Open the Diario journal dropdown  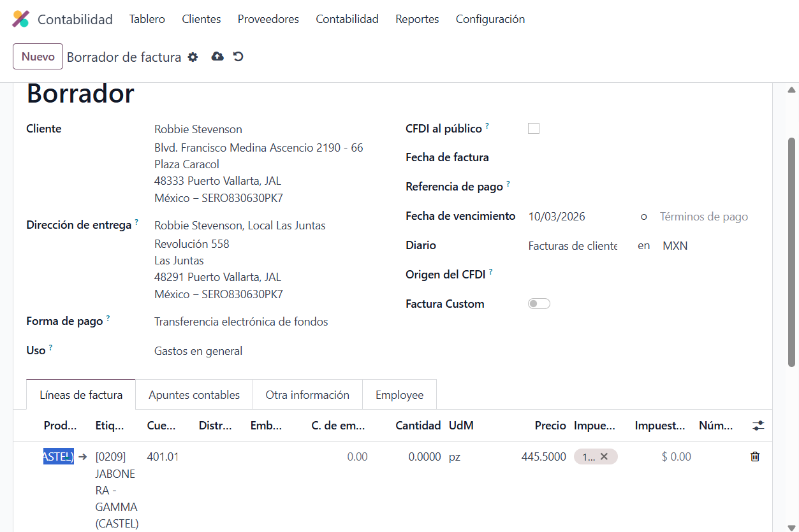[573, 246]
